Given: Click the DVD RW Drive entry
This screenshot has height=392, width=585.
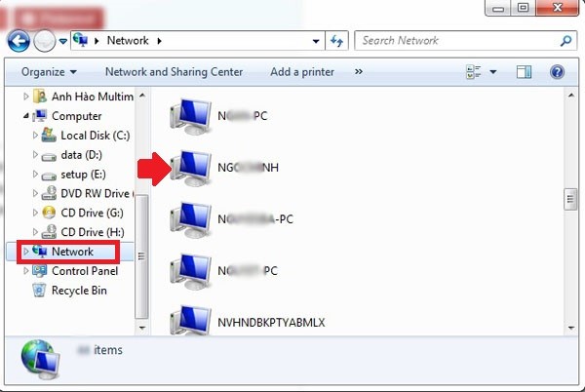Looking at the screenshot, I should (x=95, y=193).
